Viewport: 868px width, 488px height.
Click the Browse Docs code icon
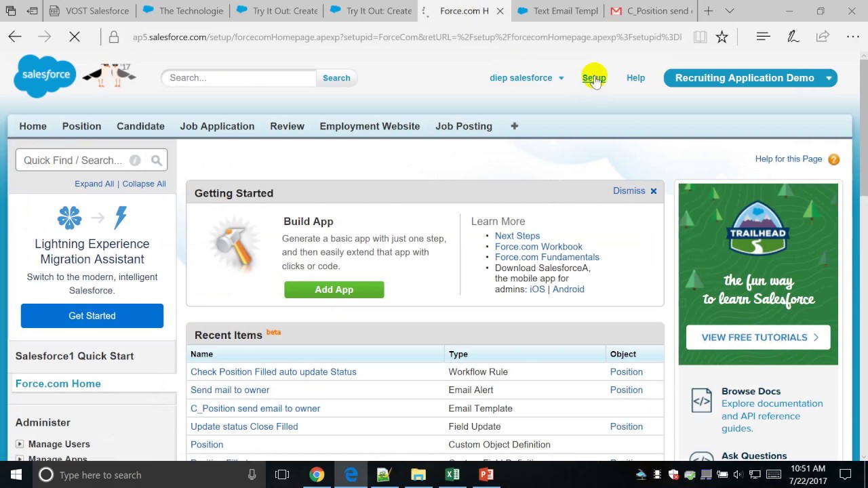(x=701, y=401)
